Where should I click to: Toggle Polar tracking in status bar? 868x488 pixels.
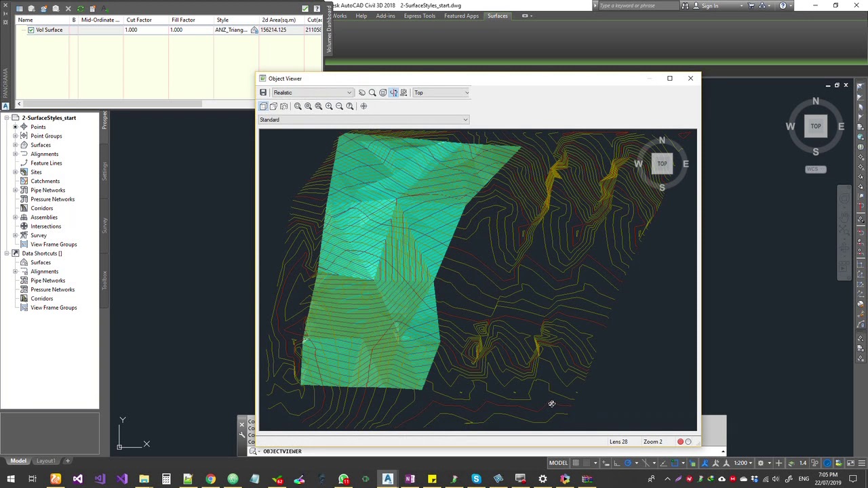[x=628, y=463]
